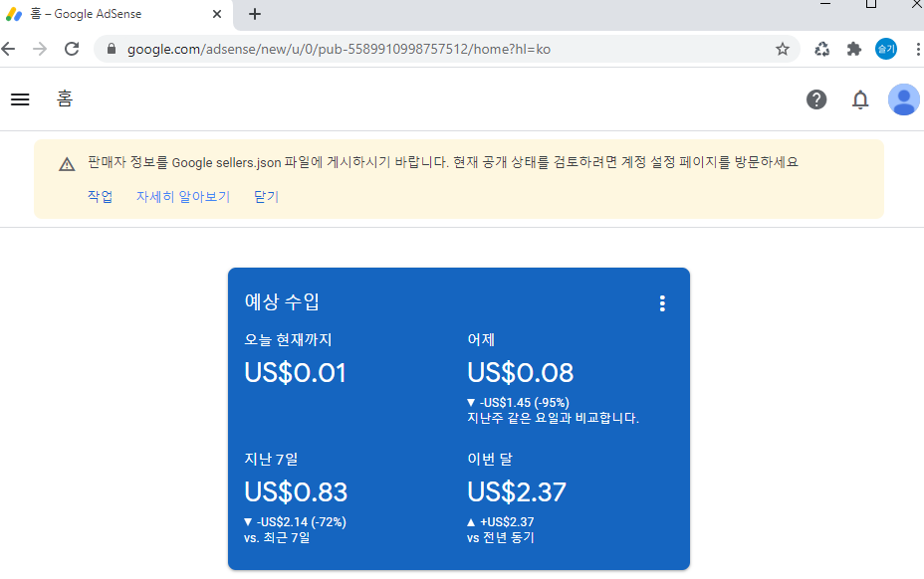Viewport: 924px width, 579px height.
Task: Close the Google AdSense tab
Action: (x=217, y=14)
